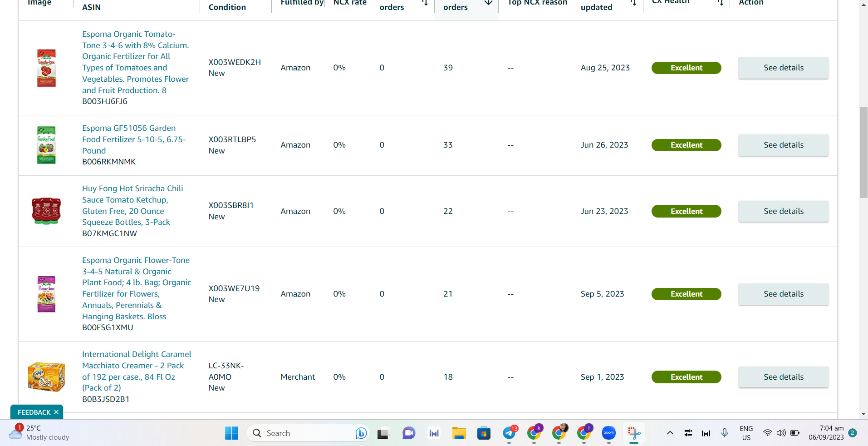Viewport: 868px width, 446px height.
Task: Open Zoom from the taskbar
Action: pyautogui.click(x=609, y=433)
